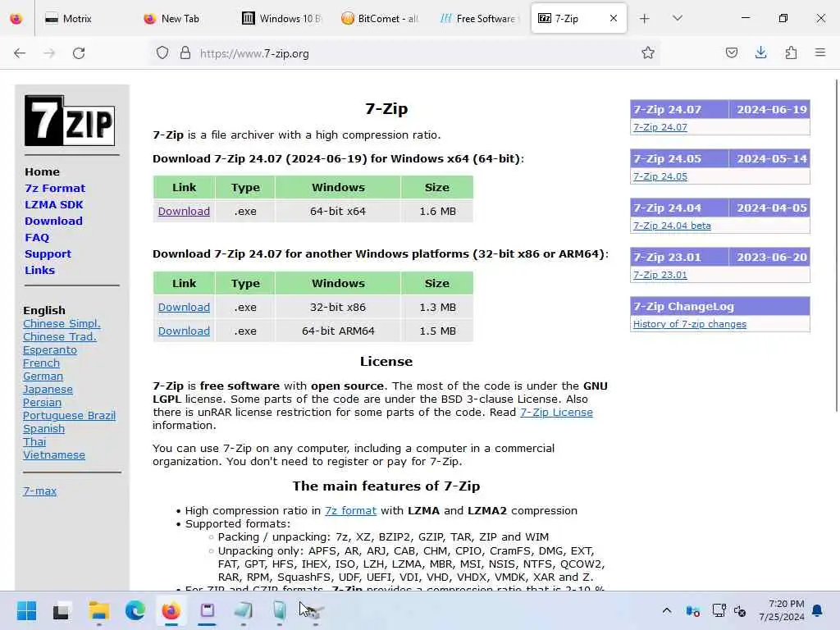Switch language to German
Viewport: 840px width, 630px height.
[43, 376]
